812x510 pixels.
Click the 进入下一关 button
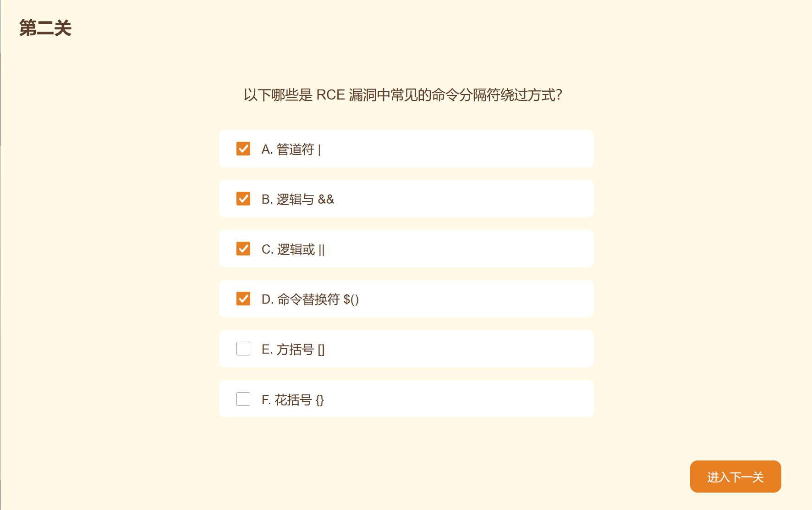(735, 477)
